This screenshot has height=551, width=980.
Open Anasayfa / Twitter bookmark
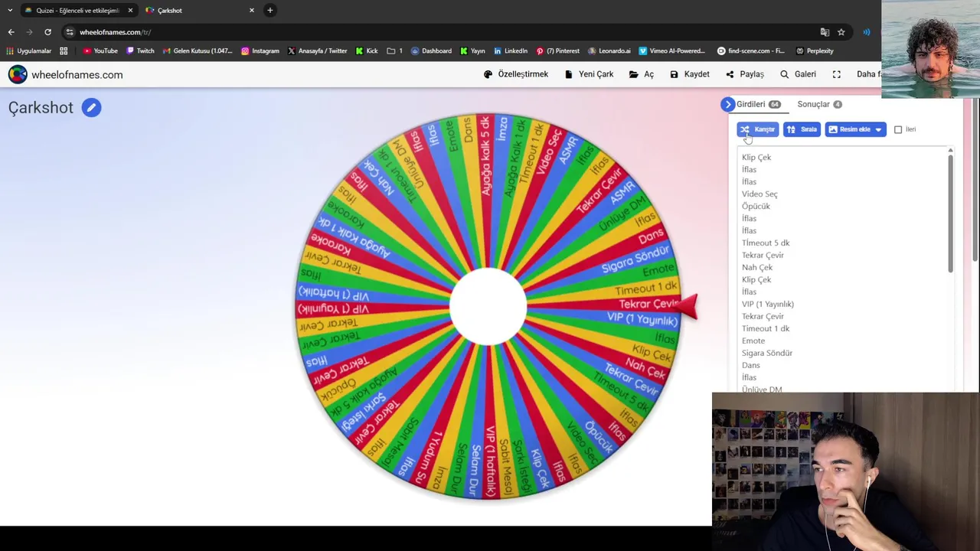318,51
